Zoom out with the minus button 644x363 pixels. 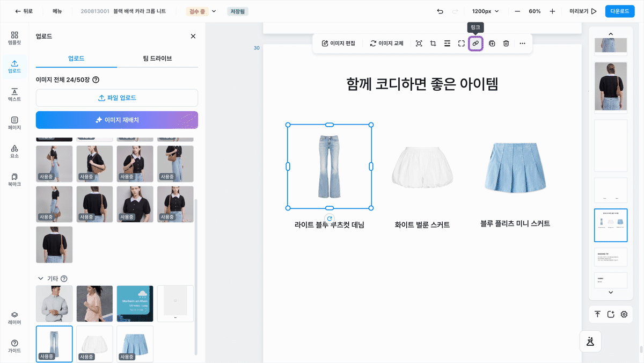coord(517,11)
